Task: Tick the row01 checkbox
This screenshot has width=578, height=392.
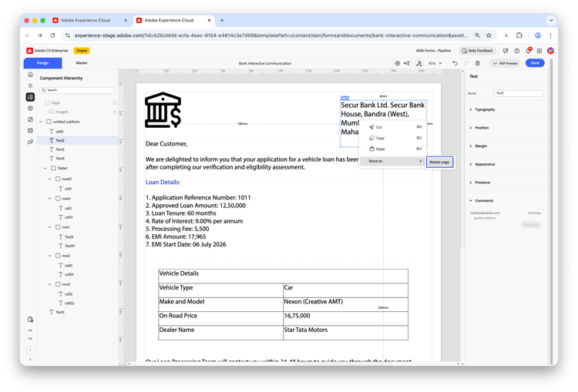Action: point(58,179)
